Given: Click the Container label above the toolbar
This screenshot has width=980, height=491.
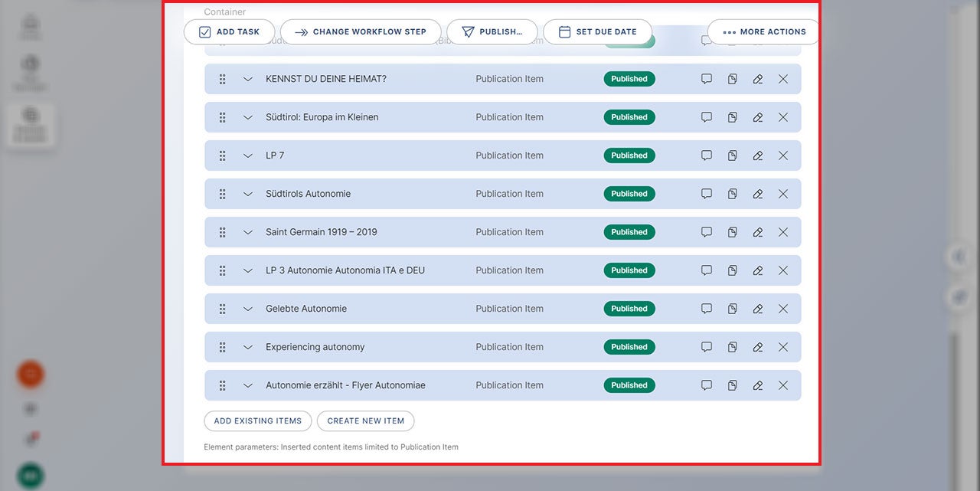Looking at the screenshot, I should coord(224,11).
